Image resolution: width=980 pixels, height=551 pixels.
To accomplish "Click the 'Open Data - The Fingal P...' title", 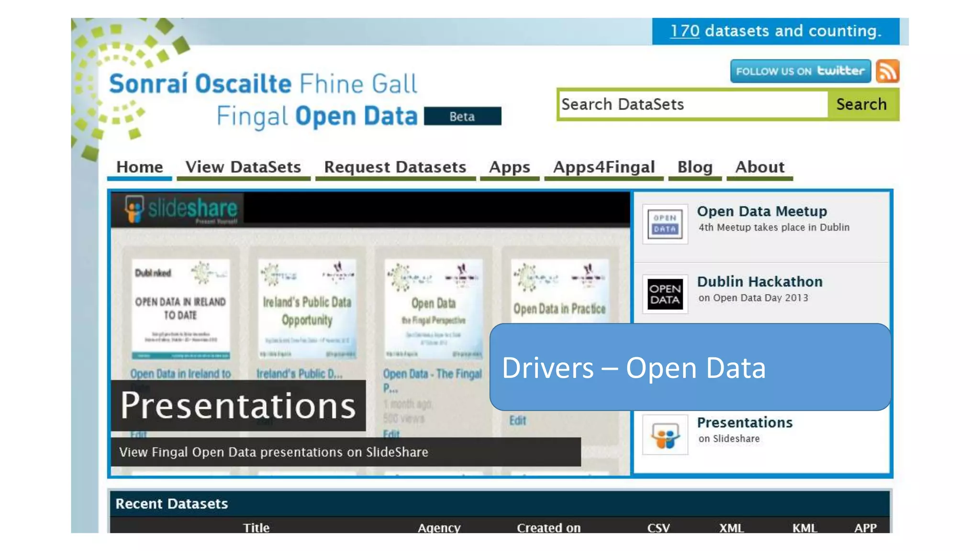I will [x=432, y=380].
